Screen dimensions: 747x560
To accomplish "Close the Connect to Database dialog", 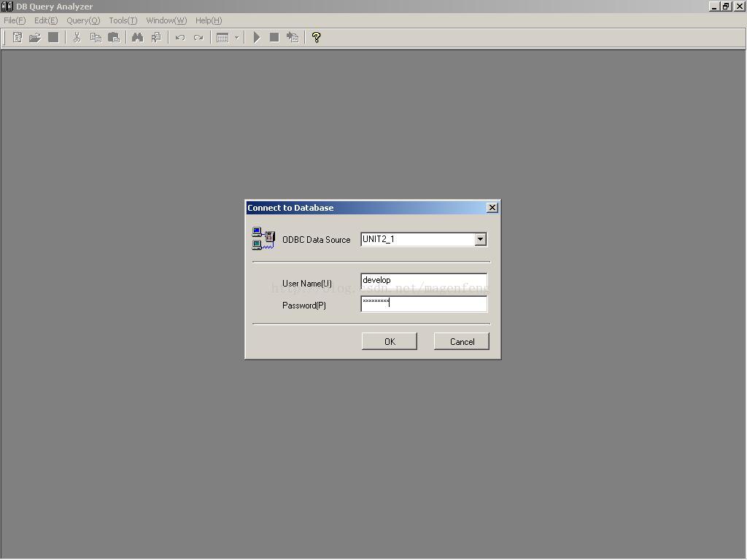I will [x=492, y=208].
